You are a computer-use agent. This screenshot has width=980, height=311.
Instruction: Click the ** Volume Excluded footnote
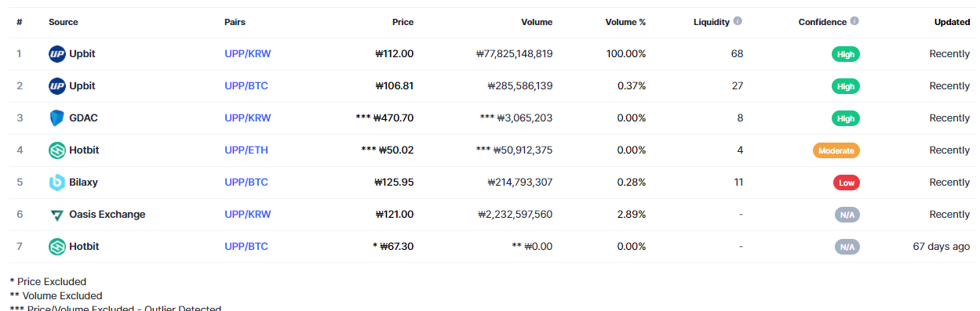(x=56, y=296)
